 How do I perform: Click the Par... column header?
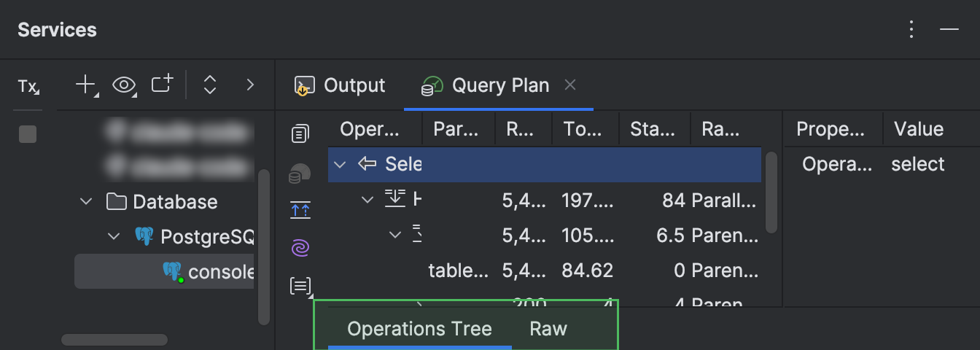459,130
